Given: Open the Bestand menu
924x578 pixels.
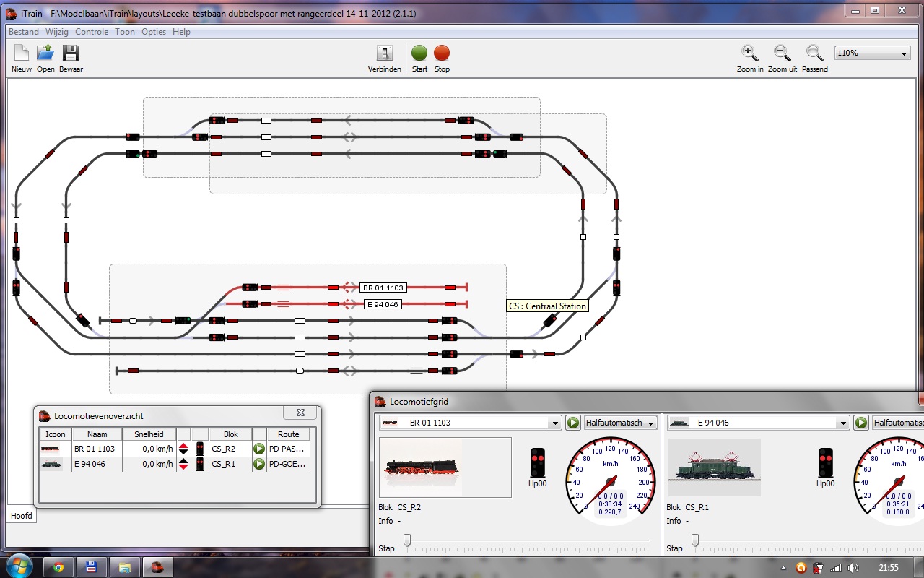Looking at the screenshot, I should (24, 32).
